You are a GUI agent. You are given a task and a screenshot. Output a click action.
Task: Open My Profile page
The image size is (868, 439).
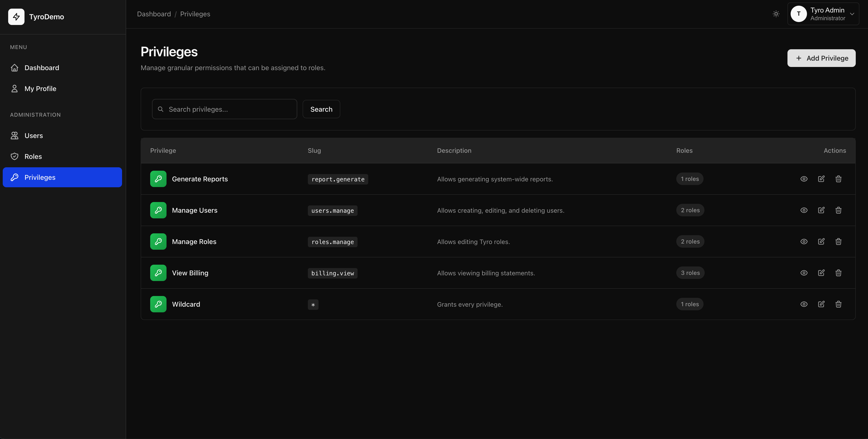click(40, 89)
